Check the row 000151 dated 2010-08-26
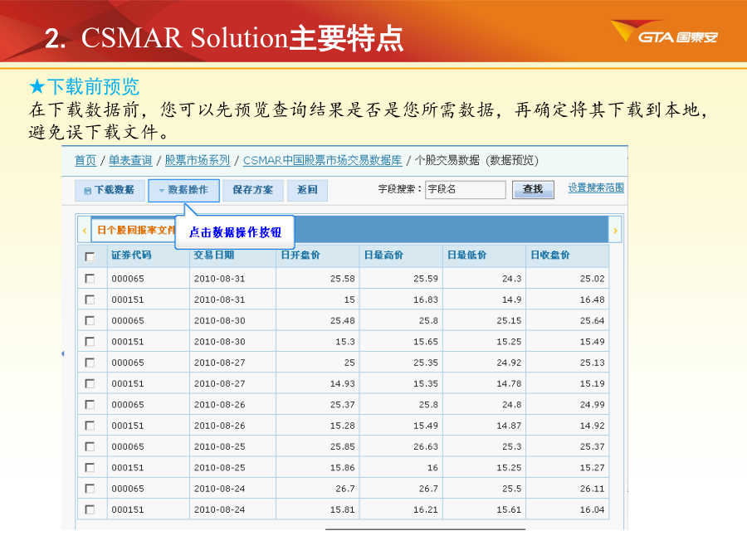The height and width of the screenshot is (560, 747). (x=90, y=425)
